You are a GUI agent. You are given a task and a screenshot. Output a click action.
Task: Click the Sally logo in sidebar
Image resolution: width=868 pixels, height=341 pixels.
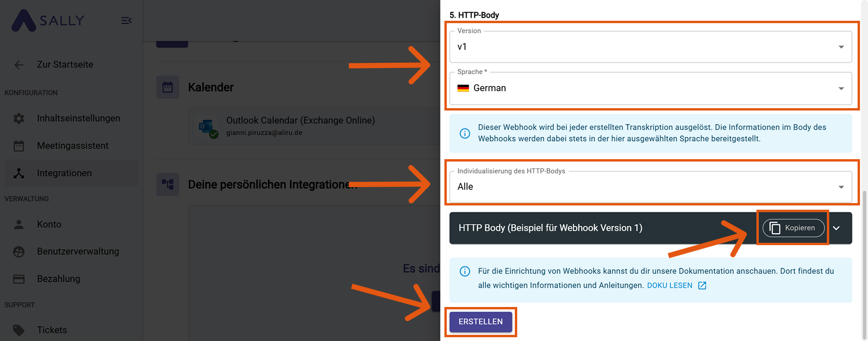coord(47,21)
